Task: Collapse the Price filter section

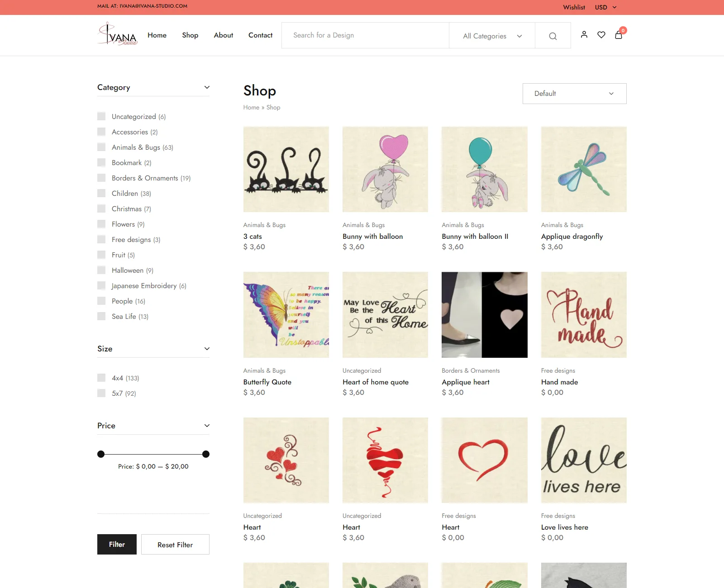Action: (207, 426)
